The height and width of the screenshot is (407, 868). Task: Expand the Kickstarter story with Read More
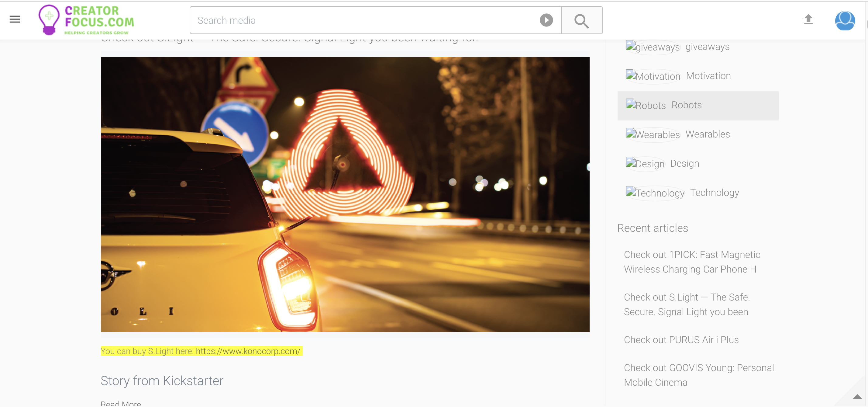[121, 403]
